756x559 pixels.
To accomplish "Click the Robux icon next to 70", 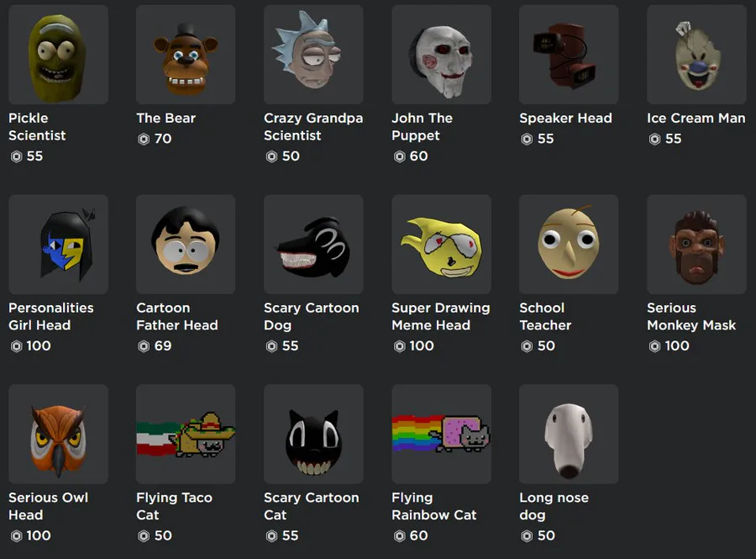I will pyautogui.click(x=144, y=140).
